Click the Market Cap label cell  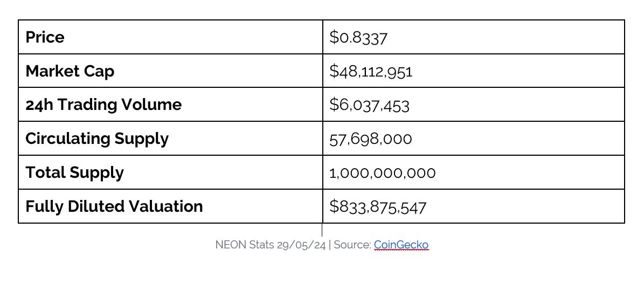(x=170, y=71)
